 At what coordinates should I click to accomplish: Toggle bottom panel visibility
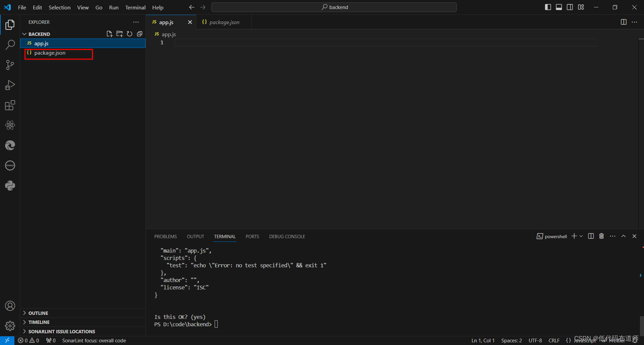(559, 7)
